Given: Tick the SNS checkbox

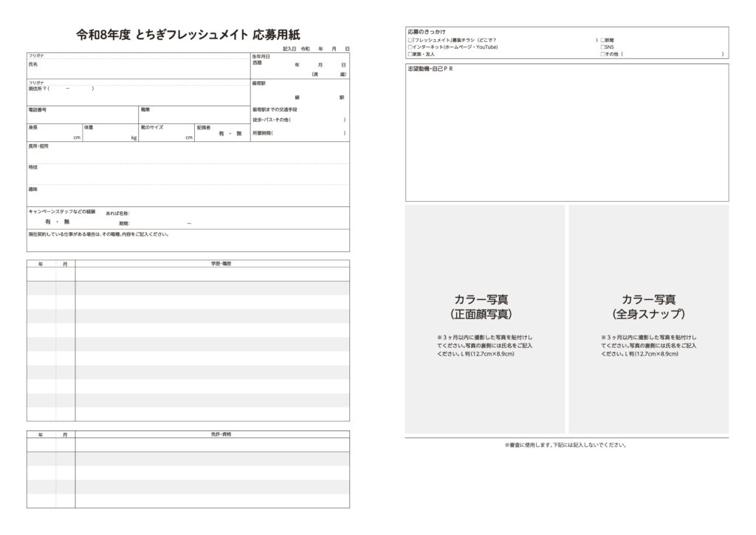Looking at the screenshot, I should point(602,47).
